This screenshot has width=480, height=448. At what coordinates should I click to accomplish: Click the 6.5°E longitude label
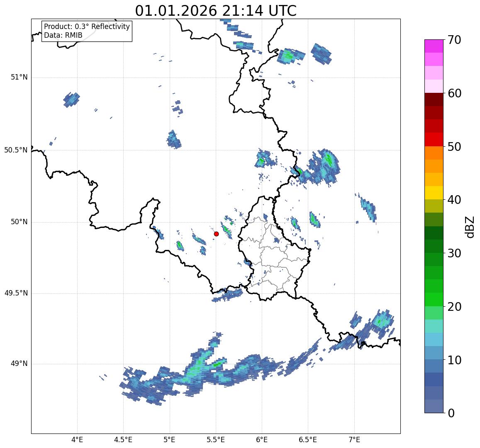[x=308, y=440]
